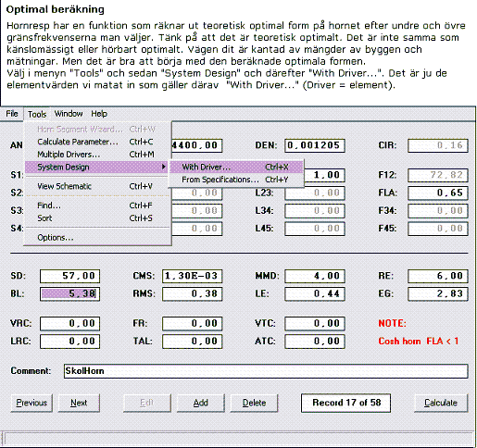The height and width of the screenshot is (448, 477).
Task: Click the red 'Cosh horn FLA < 1' note
Action: 419,342
